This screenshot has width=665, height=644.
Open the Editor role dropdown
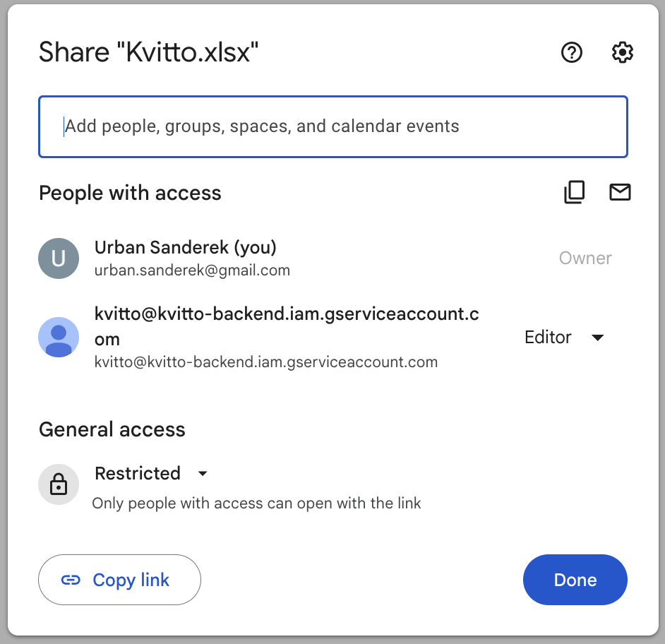point(565,338)
